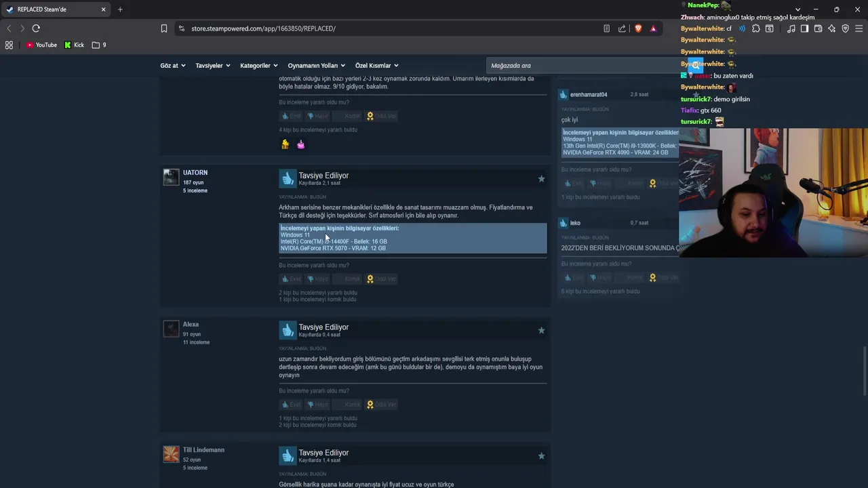
Task: Click Till Lindemann's avatar thumbnail
Action: (x=171, y=453)
